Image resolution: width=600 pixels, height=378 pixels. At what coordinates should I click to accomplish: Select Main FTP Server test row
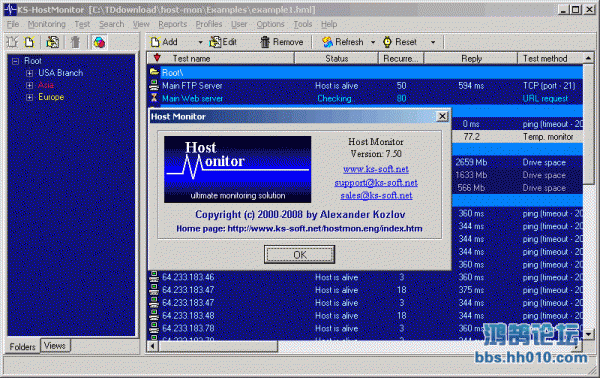click(x=365, y=86)
